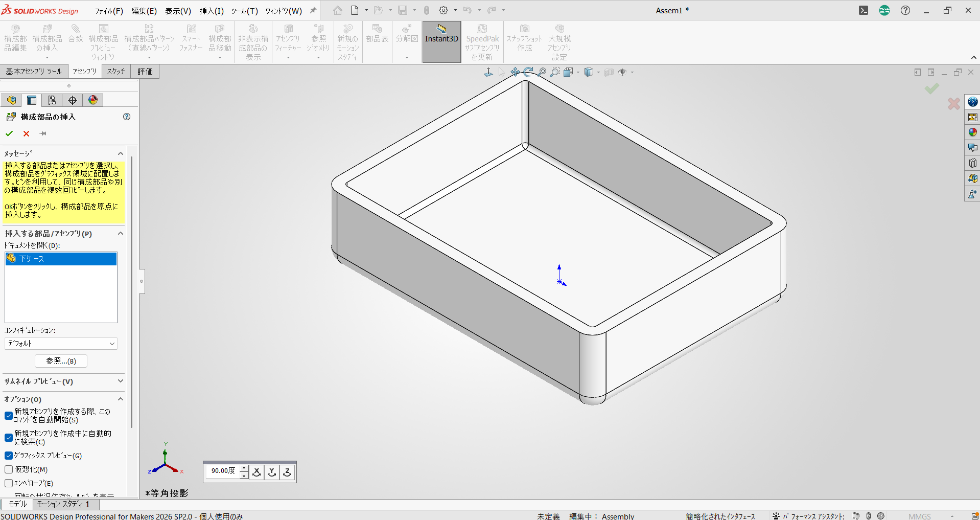This screenshot has height=520, width=980.
Task: Collapse the メッセージ section
Action: tap(121, 153)
